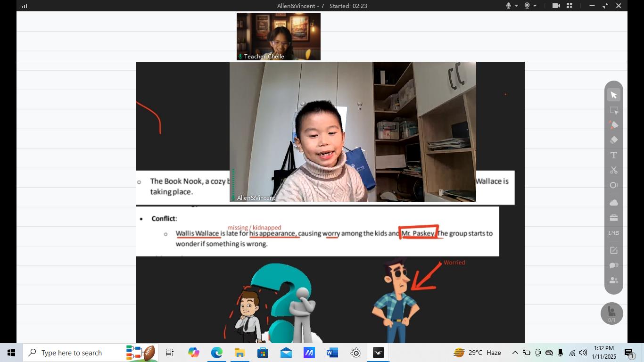Choose the text tool
Image resolution: width=644 pixels, height=362 pixels.
[613, 155]
